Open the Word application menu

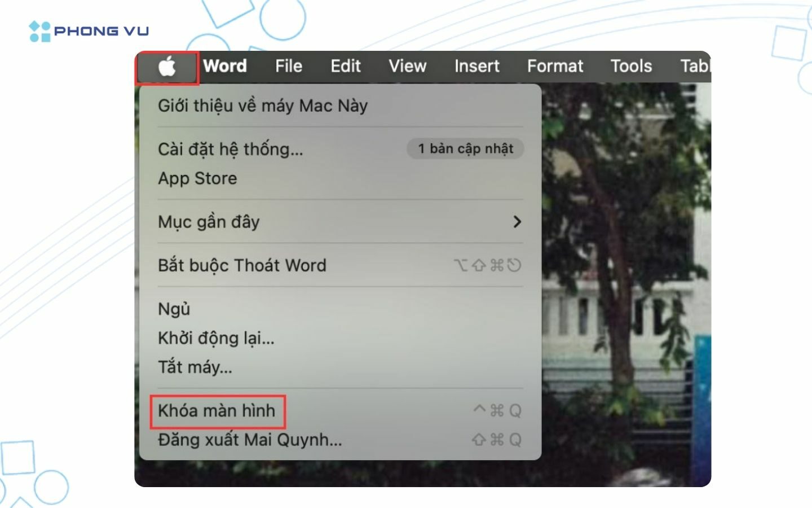coord(225,66)
